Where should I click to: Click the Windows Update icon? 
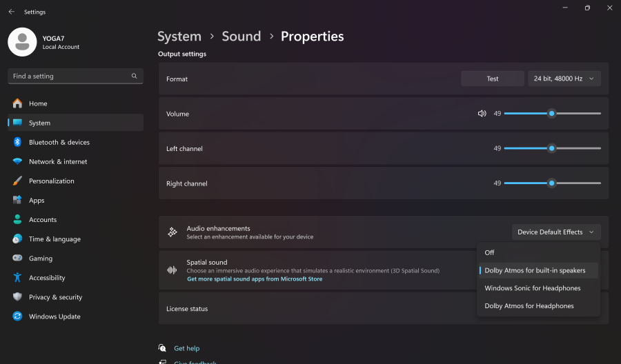[x=17, y=316]
